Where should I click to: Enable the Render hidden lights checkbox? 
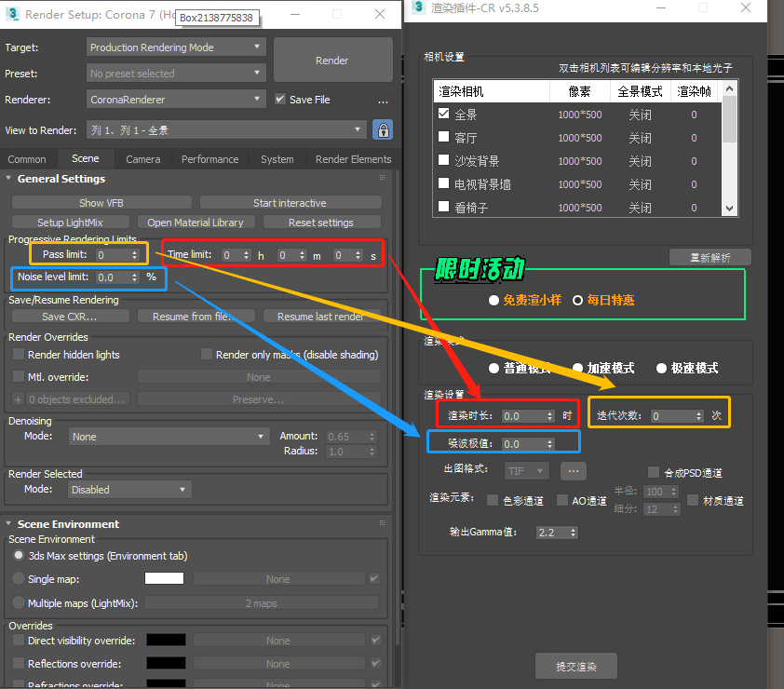(x=19, y=355)
